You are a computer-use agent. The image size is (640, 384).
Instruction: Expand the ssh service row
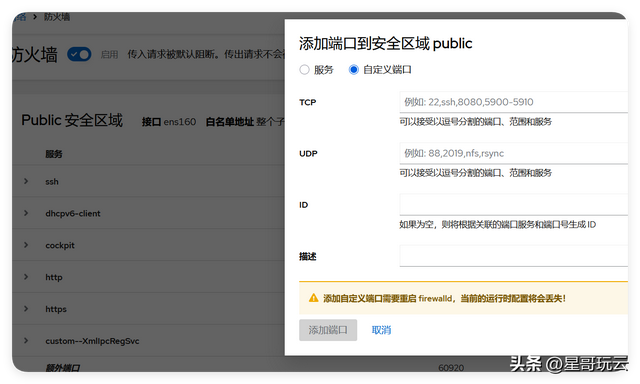click(x=26, y=181)
